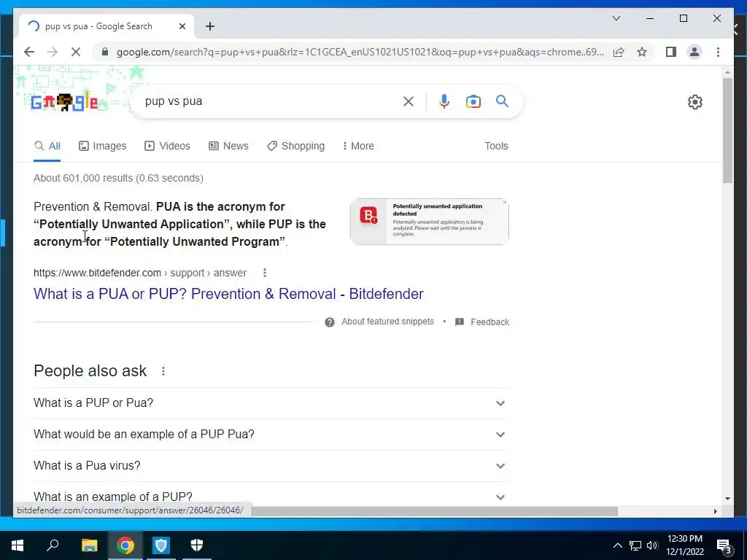747x560 pixels.
Task: Expand 'What is a PUP or Pua?' question
Action: [271, 402]
